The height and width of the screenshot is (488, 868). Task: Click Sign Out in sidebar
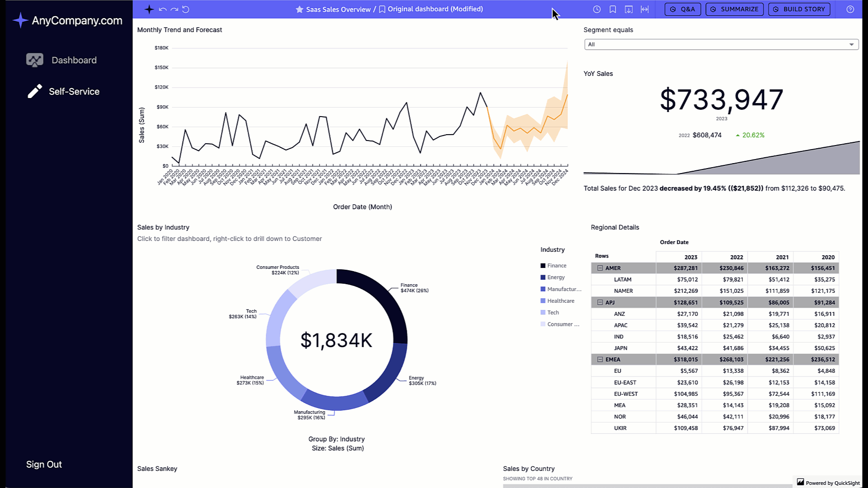[44, 465]
